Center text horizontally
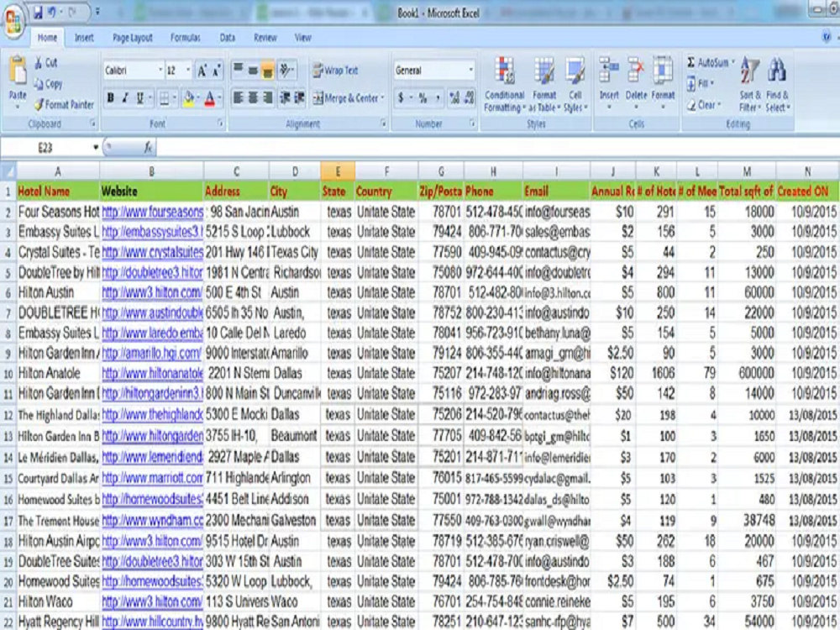The width and height of the screenshot is (840, 630). point(253,97)
